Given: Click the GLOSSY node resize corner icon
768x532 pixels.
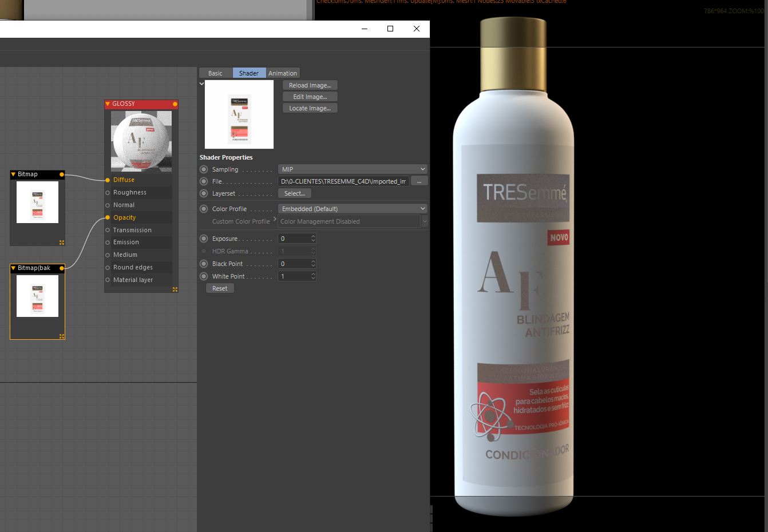Looking at the screenshot, I should coord(175,289).
